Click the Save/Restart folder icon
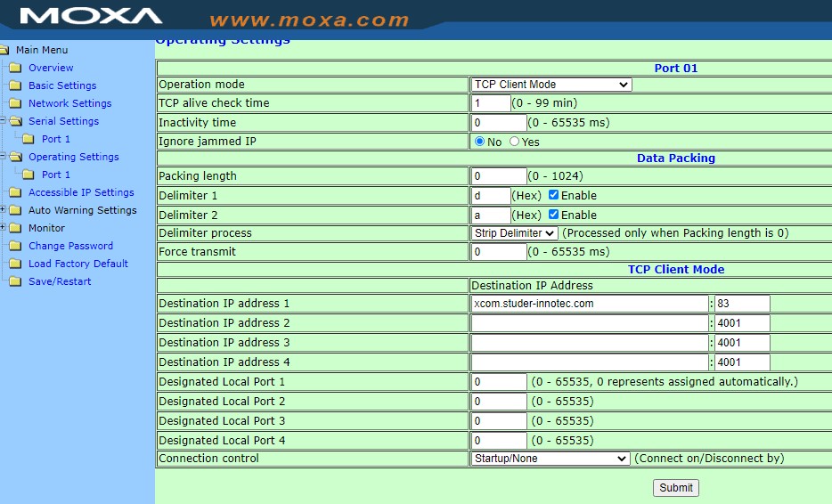The image size is (832, 504). 14,281
